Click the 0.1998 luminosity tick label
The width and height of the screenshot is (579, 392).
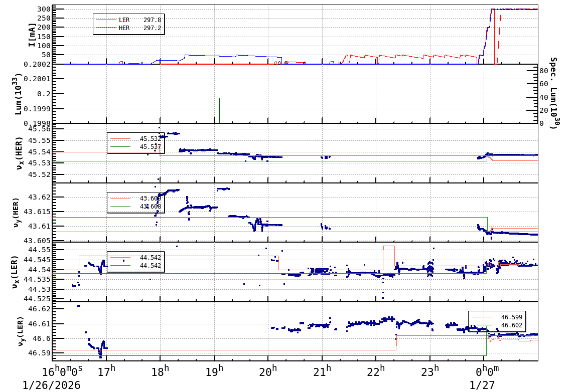pyautogui.click(x=37, y=123)
